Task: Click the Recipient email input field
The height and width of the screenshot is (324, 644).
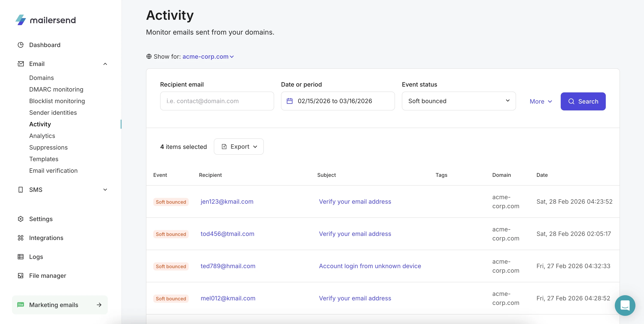Action: [217, 101]
